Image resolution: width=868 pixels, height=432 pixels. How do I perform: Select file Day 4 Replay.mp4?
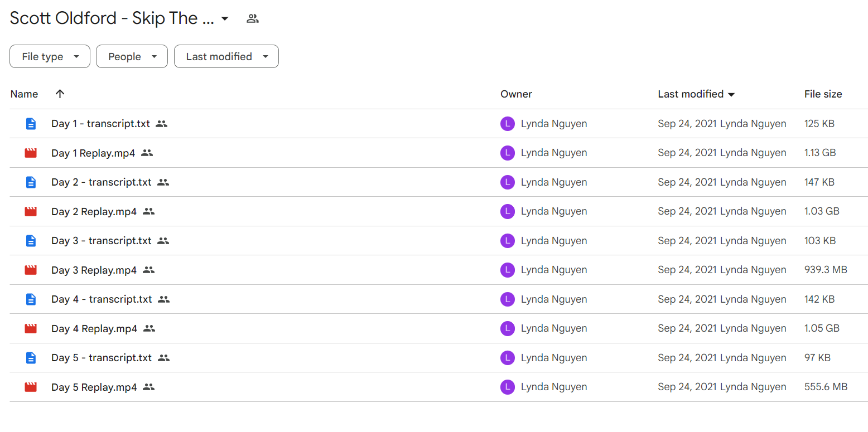pyautogui.click(x=94, y=328)
